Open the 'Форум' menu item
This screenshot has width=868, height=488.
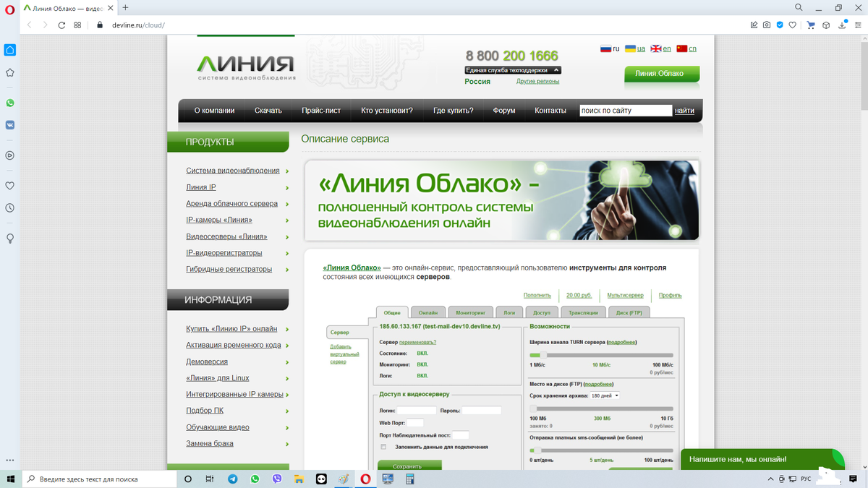(503, 110)
